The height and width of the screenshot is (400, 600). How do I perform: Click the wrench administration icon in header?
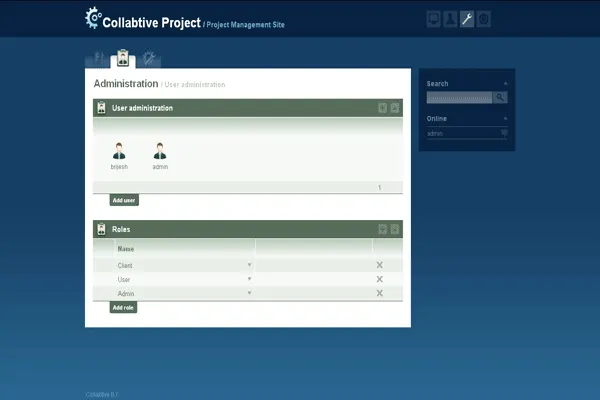(x=467, y=18)
